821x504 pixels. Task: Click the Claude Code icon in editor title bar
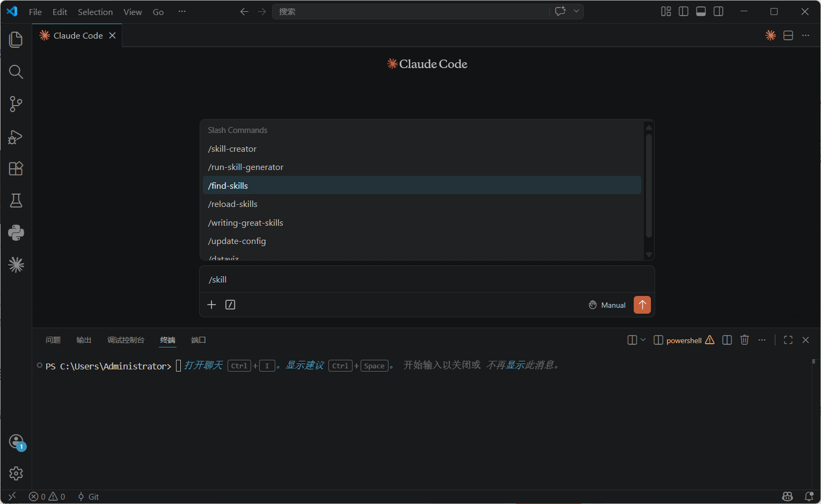(x=771, y=35)
